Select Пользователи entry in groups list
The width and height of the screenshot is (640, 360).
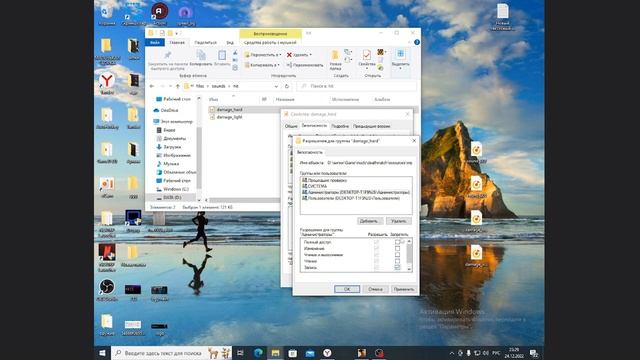[351, 198]
